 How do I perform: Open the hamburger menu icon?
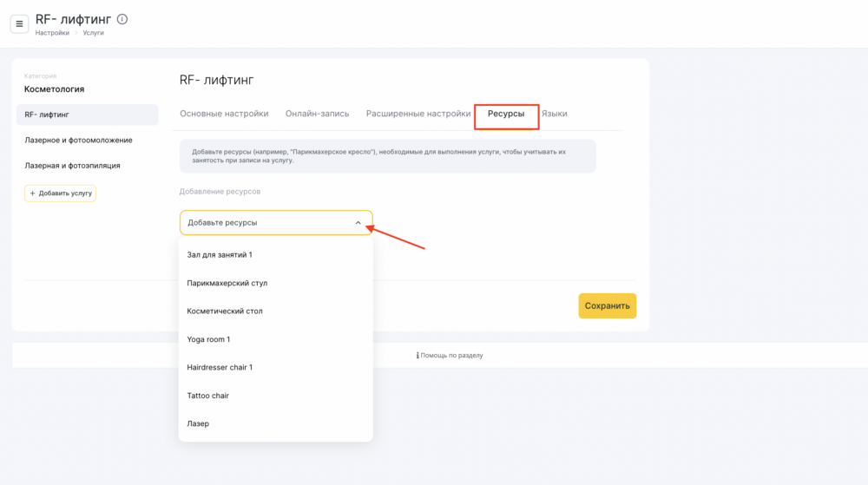coord(19,23)
